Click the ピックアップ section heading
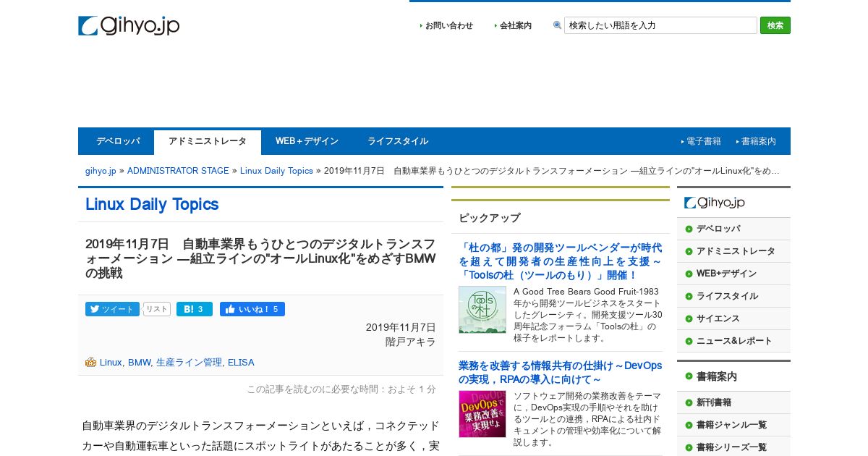This screenshot has height=456, width=868. coord(490,218)
